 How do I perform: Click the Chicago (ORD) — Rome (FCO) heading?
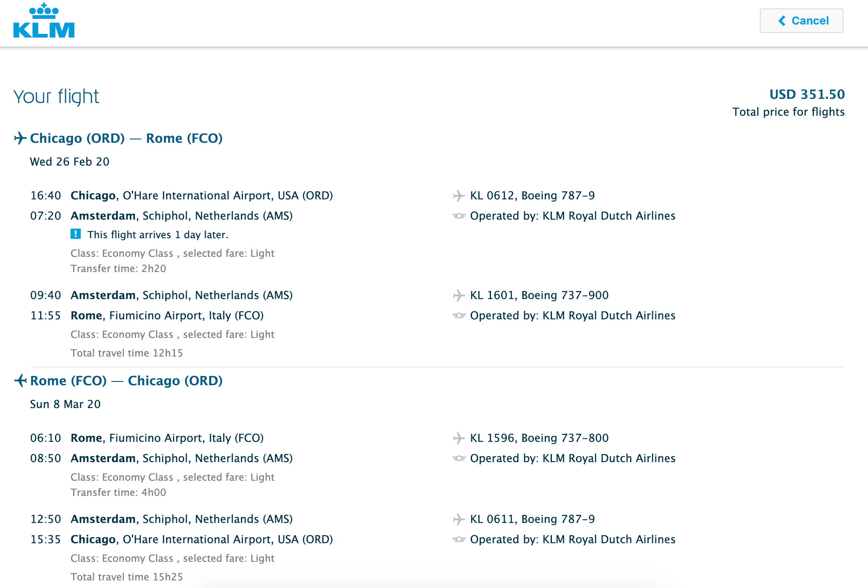(126, 138)
